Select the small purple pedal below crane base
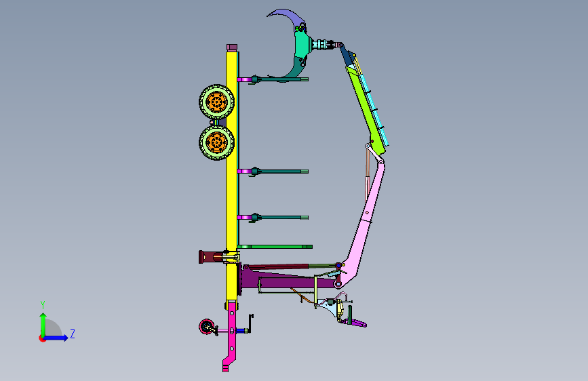588x381 pixels. [x=355, y=323]
